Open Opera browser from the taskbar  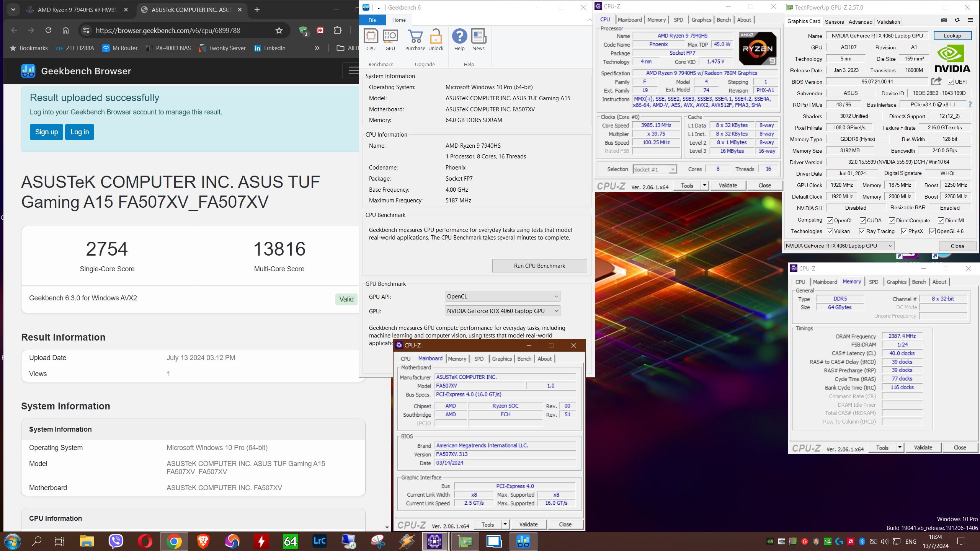click(145, 541)
